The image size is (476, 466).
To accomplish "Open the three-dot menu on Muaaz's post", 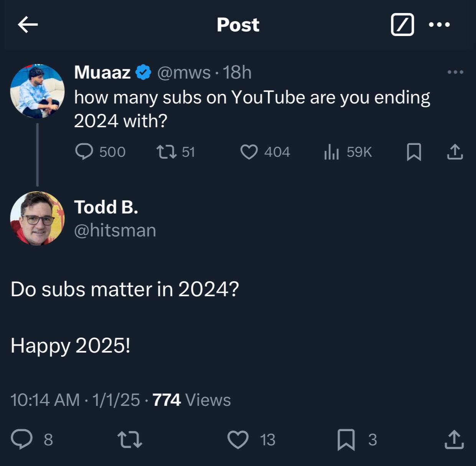I will click(455, 71).
